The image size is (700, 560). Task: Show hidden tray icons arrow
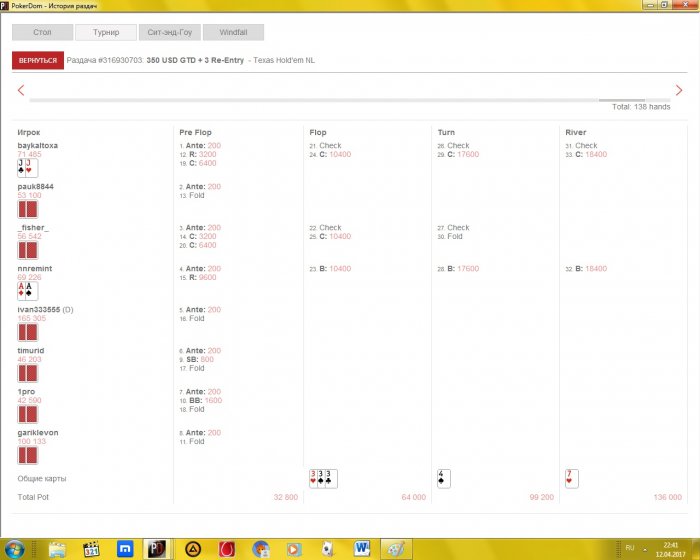(x=645, y=549)
